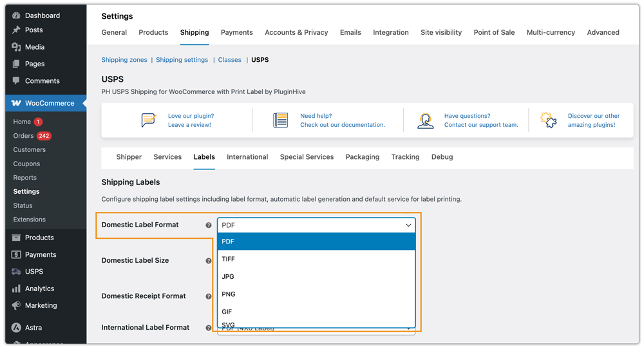This screenshot has height=349, width=644.
Task: Click the Leave a review link
Action: tap(189, 125)
